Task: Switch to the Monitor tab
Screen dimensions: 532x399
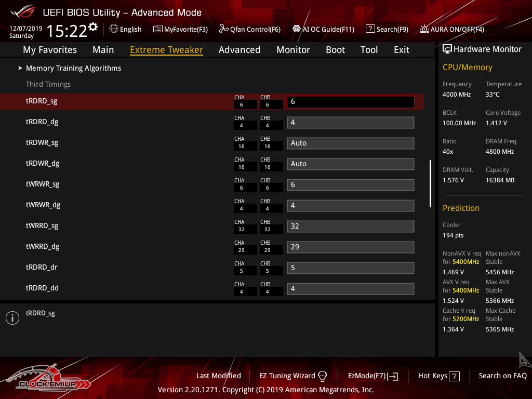Action: click(x=293, y=50)
